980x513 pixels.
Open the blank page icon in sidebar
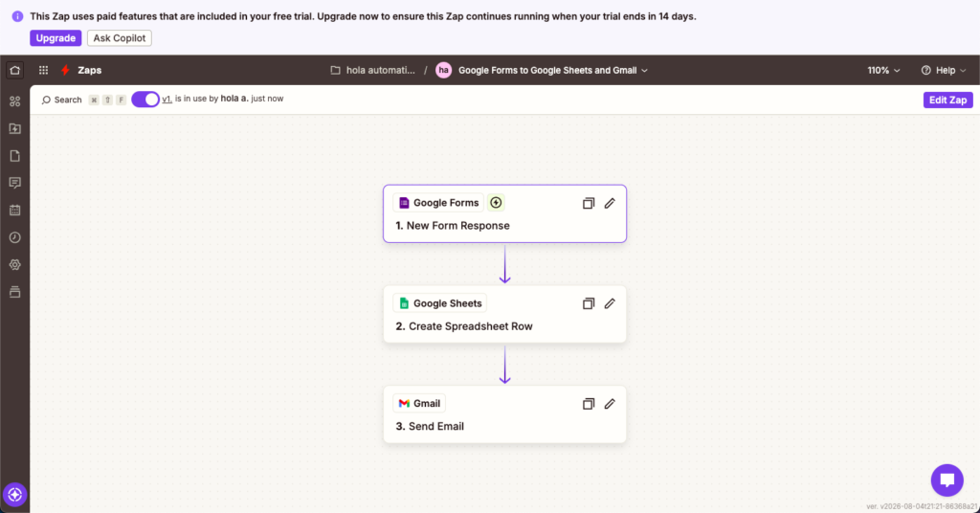(15, 156)
